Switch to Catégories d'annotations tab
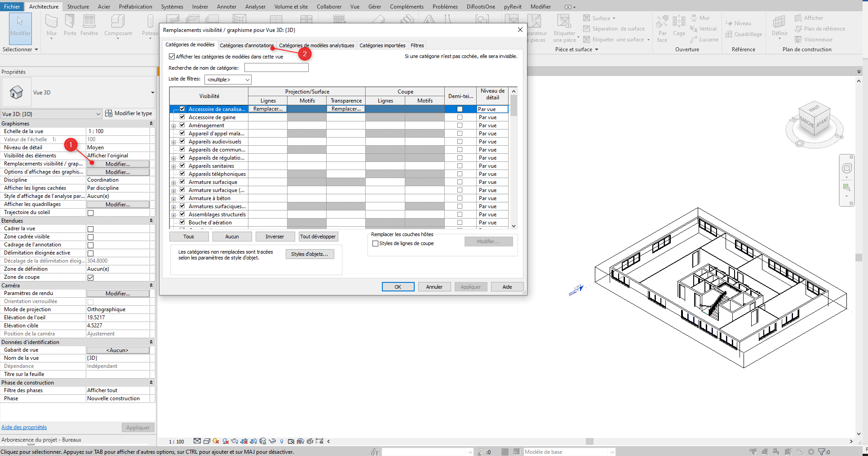 (246, 45)
